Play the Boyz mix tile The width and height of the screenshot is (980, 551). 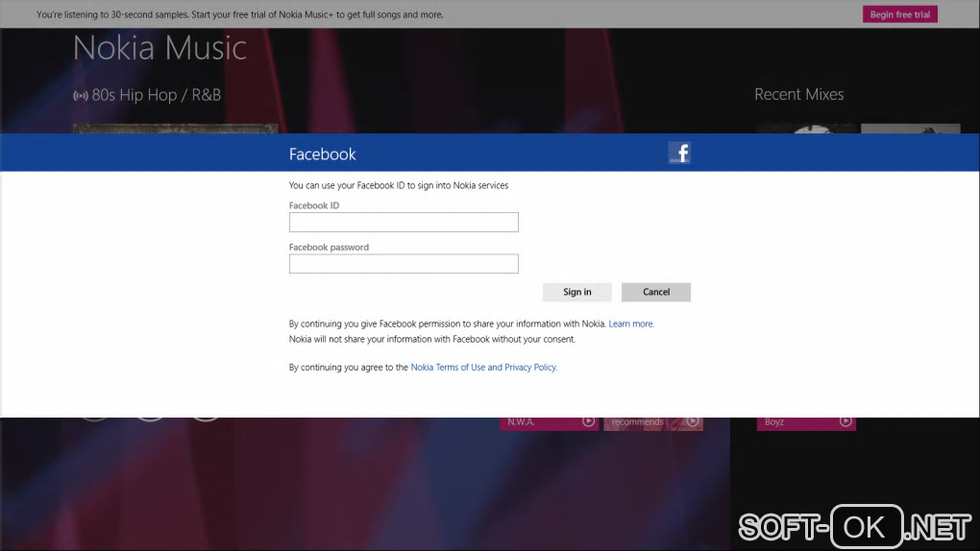845,421
